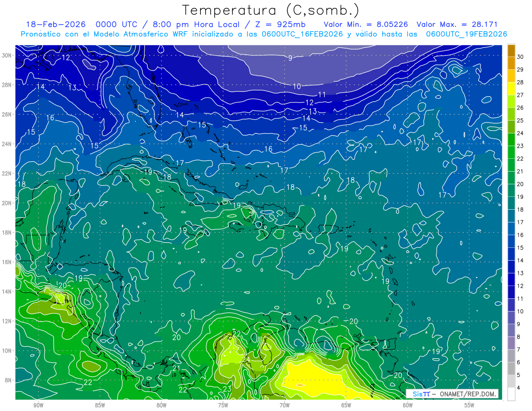532x411 pixels.
Task: Pick yellow colorbar segment between 27 and 28
Action: pyautogui.click(x=511, y=89)
